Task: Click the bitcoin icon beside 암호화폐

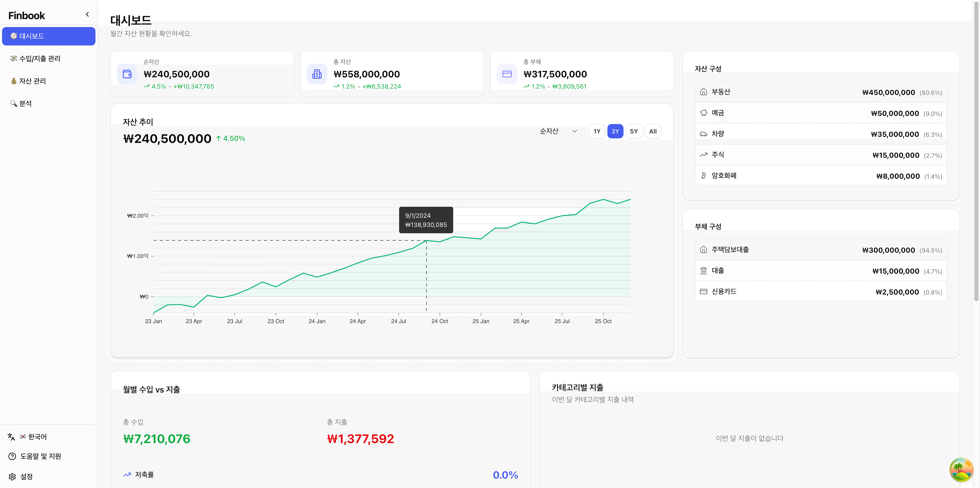Action: pos(703,176)
